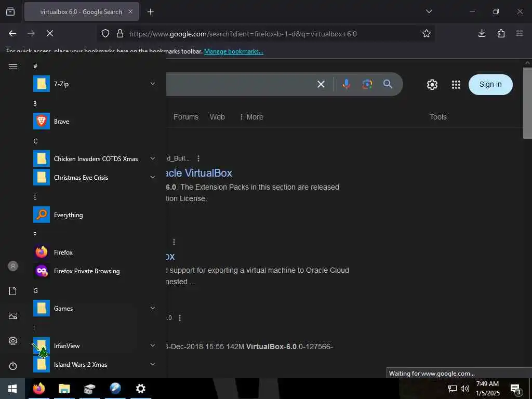The width and height of the screenshot is (532, 399).
Task: Switch to the Web results tab
Action: click(x=217, y=117)
